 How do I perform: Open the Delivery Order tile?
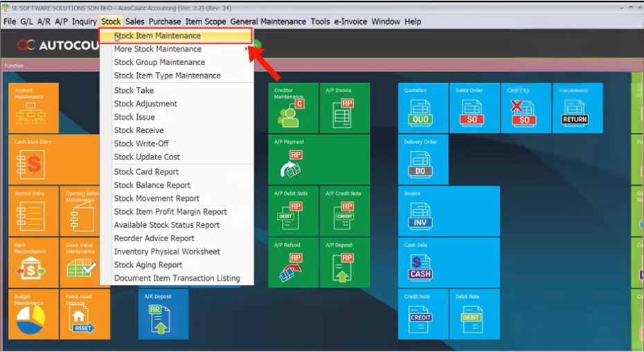point(423,159)
